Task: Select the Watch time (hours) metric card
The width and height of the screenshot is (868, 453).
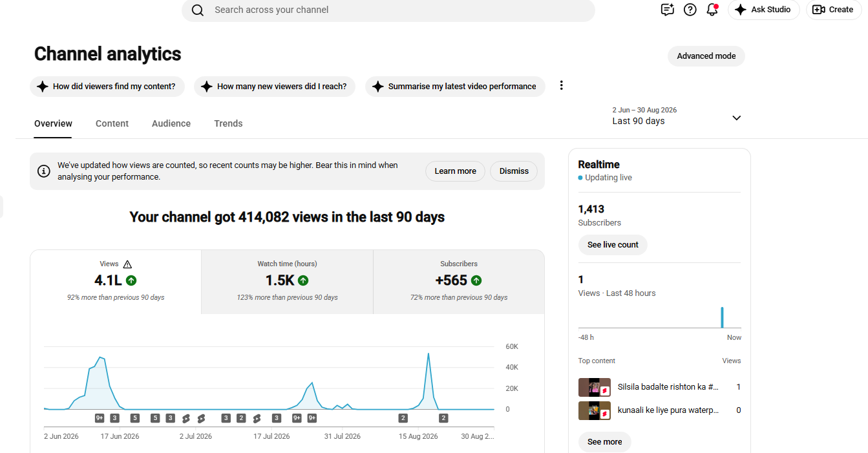Action: point(287,281)
